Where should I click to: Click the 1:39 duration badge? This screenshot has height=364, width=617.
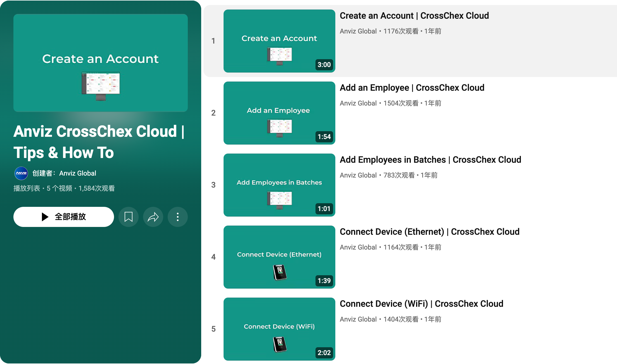tap(324, 281)
